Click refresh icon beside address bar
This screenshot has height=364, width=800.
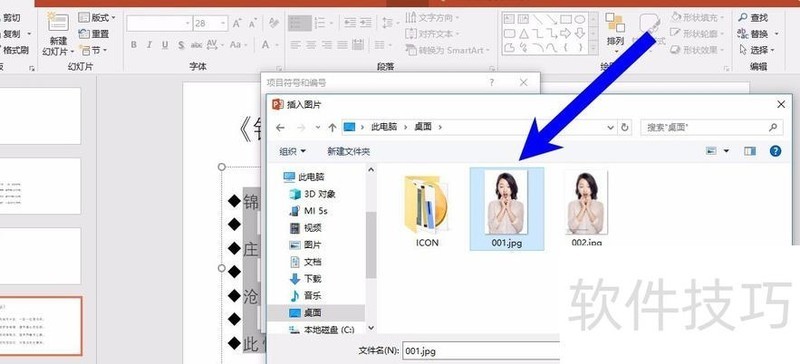click(624, 128)
